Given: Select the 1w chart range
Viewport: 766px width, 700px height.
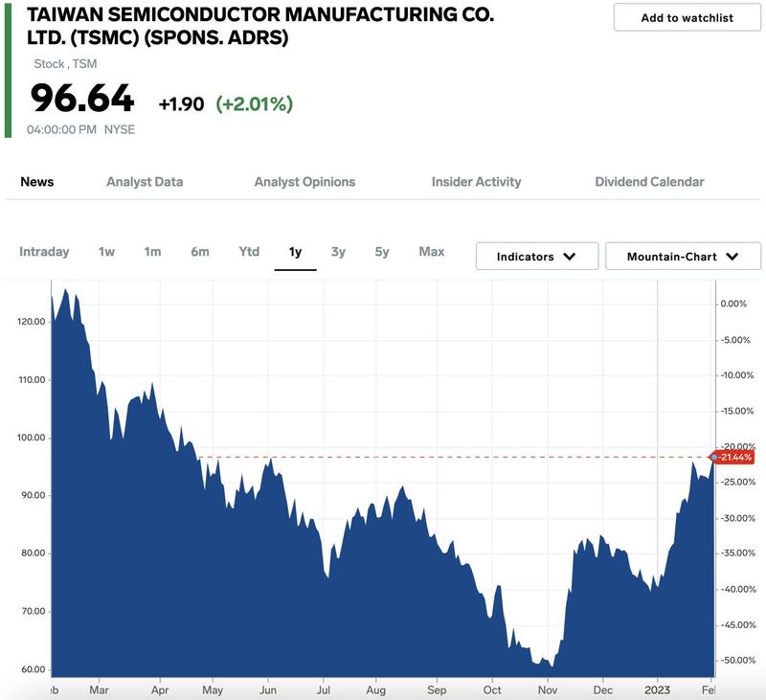Looking at the screenshot, I should (x=106, y=252).
